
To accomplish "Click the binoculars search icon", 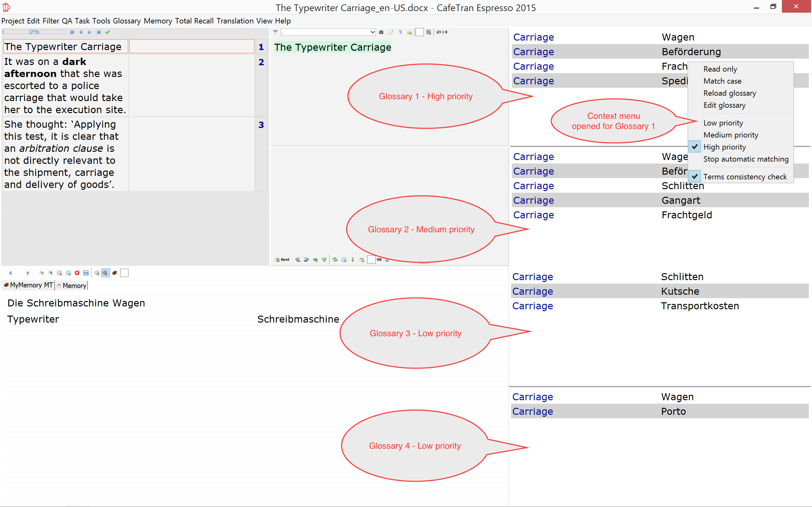I will pyautogui.click(x=381, y=32).
